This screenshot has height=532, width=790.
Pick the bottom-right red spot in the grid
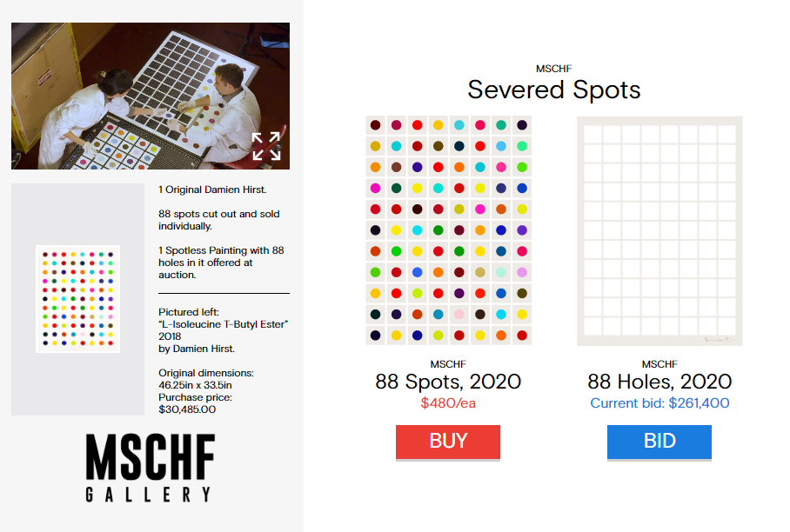522,335
